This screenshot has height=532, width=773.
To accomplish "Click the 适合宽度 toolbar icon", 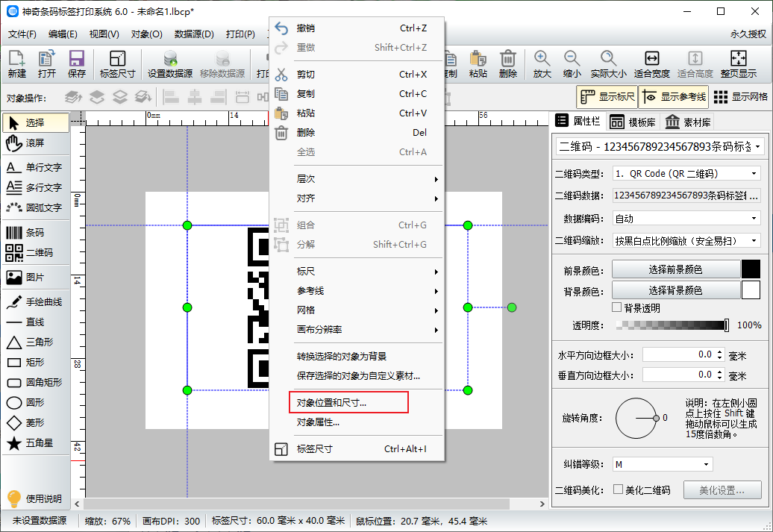I will [x=651, y=63].
